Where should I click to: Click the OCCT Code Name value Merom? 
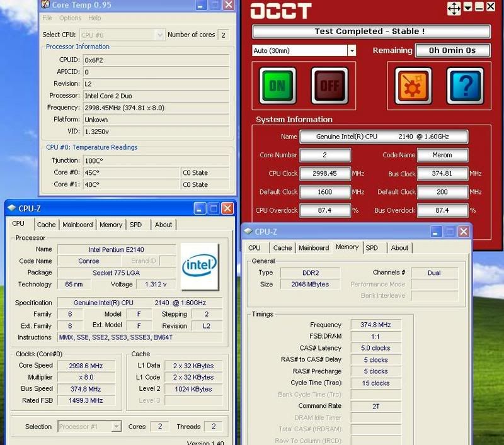coord(442,155)
